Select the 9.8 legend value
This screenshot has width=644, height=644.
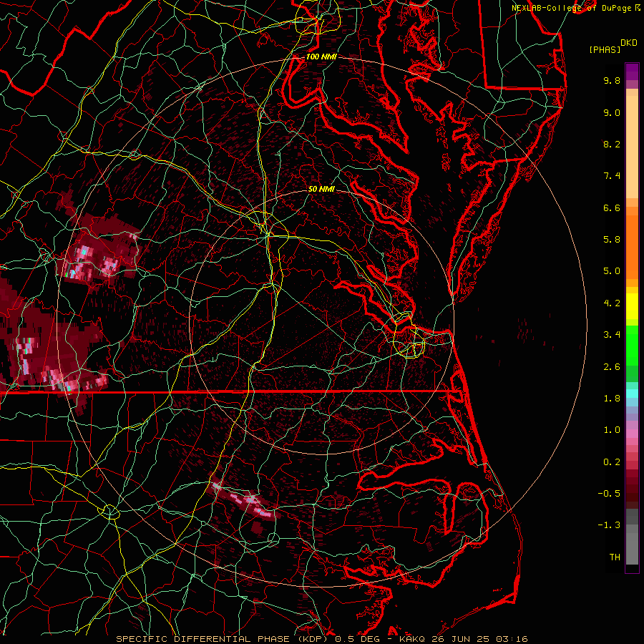pyautogui.click(x=612, y=80)
